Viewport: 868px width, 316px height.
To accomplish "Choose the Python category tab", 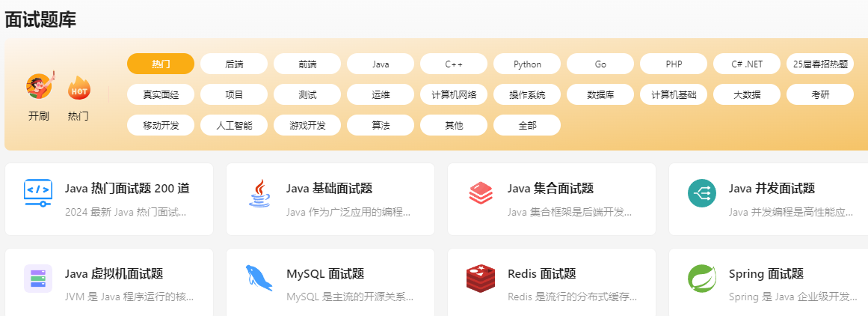I will 527,64.
